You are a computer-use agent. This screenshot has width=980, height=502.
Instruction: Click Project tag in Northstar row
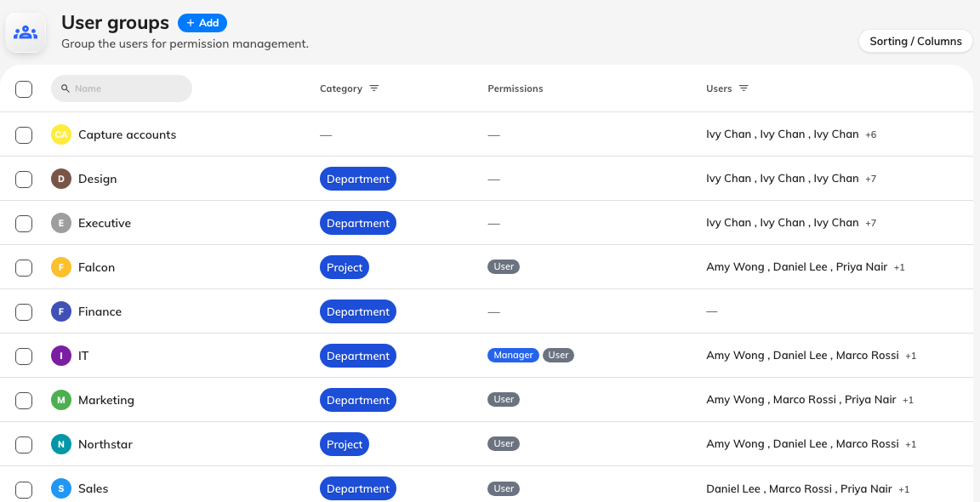345,444
